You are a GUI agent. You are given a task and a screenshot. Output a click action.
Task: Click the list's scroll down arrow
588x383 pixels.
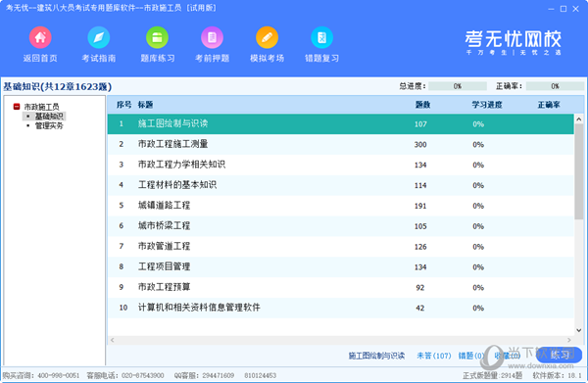tap(579, 330)
